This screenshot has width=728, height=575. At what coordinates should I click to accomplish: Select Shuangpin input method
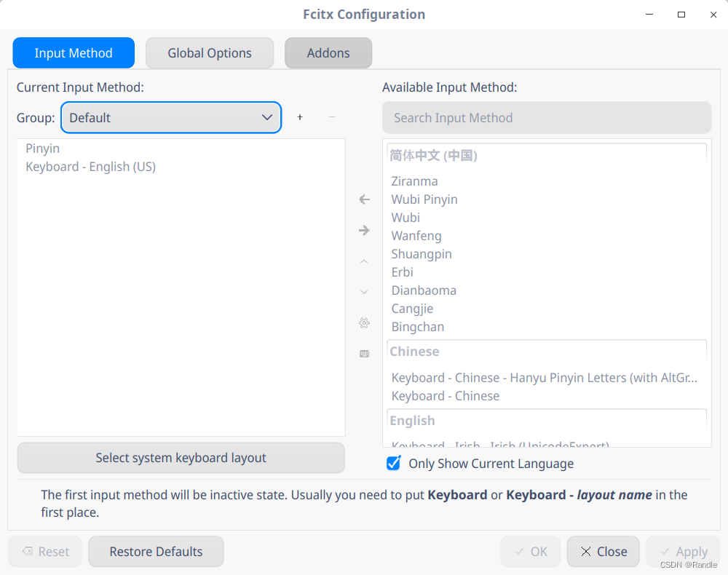pos(547,254)
